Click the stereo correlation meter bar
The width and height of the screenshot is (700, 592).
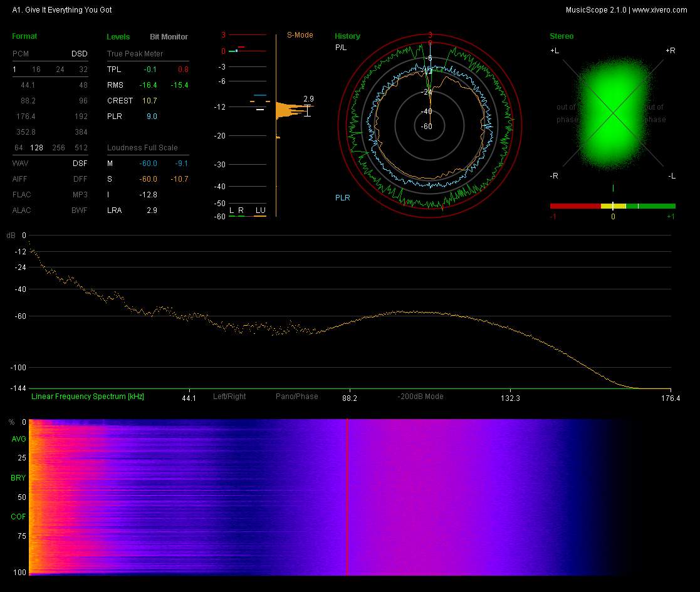(x=612, y=205)
